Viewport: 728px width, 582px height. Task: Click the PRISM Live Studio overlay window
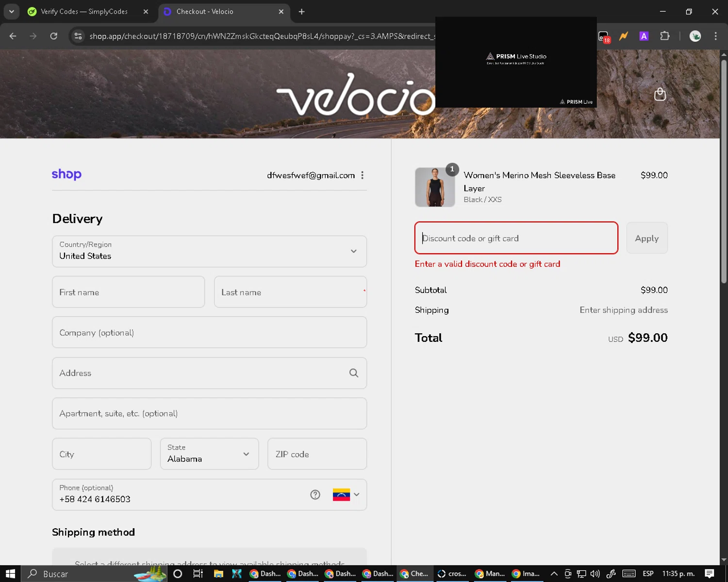click(516, 62)
